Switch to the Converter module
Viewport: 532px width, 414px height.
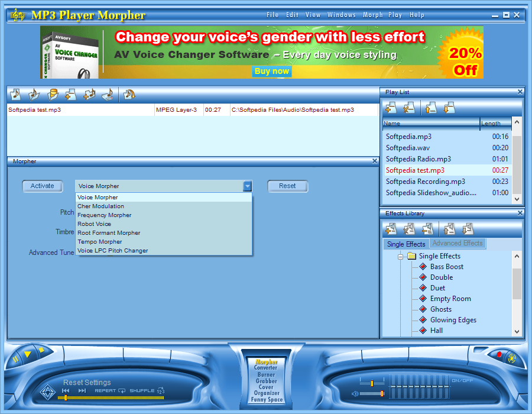coord(265,368)
